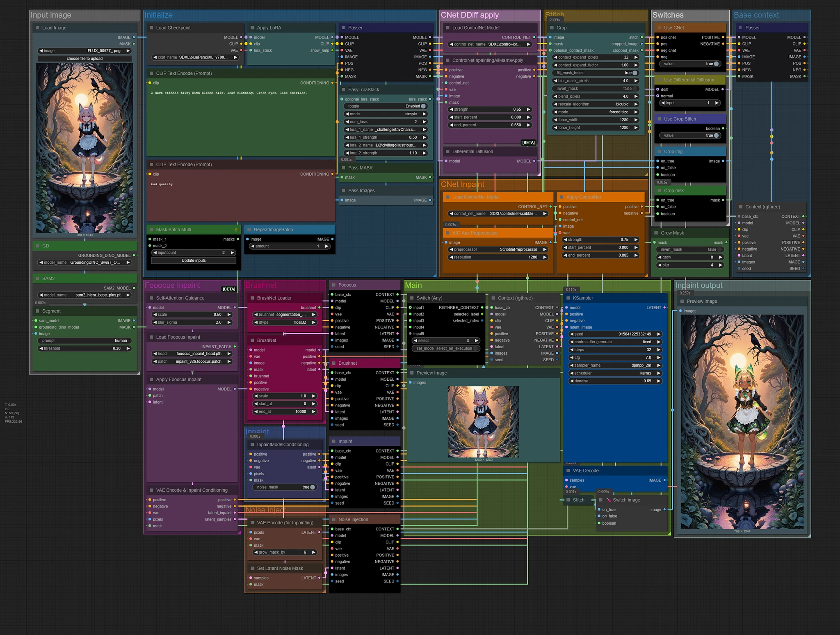The width and height of the screenshot is (840, 635).
Task: Open lora_1_name dropdown in EasyLoraStack
Action: tap(386, 130)
